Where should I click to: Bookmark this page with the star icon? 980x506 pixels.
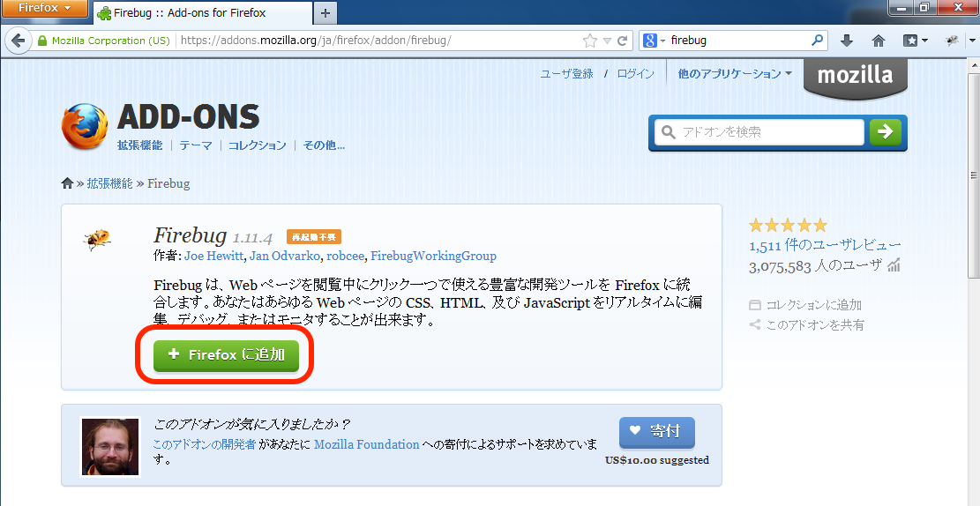click(x=590, y=41)
